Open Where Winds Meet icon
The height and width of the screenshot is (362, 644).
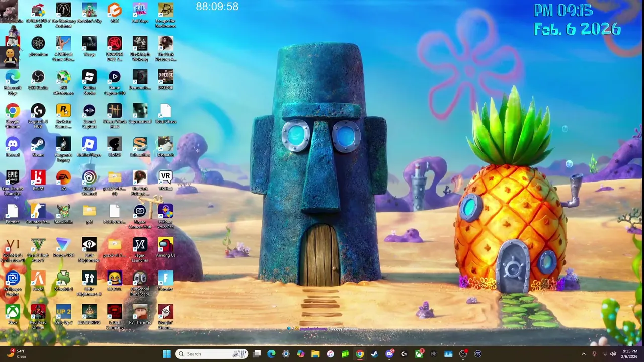coord(115,116)
